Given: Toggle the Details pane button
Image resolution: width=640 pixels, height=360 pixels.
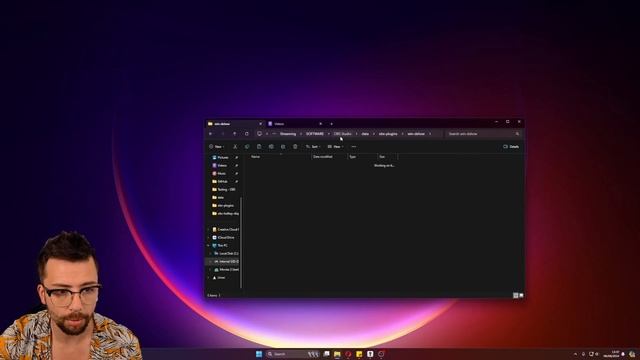Looking at the screenshot, I should click(x=511, y=147).
